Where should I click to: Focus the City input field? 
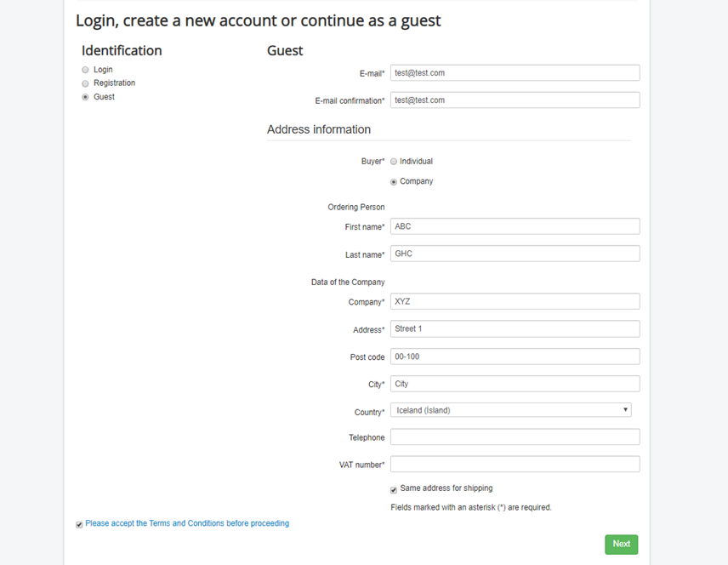coord(515,384)
